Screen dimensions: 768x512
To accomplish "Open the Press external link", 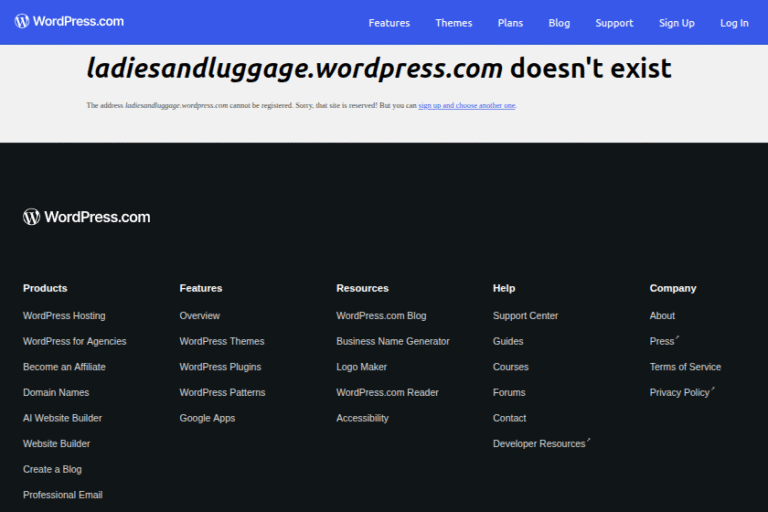I will pyautogui.click(x=662, y=341).
